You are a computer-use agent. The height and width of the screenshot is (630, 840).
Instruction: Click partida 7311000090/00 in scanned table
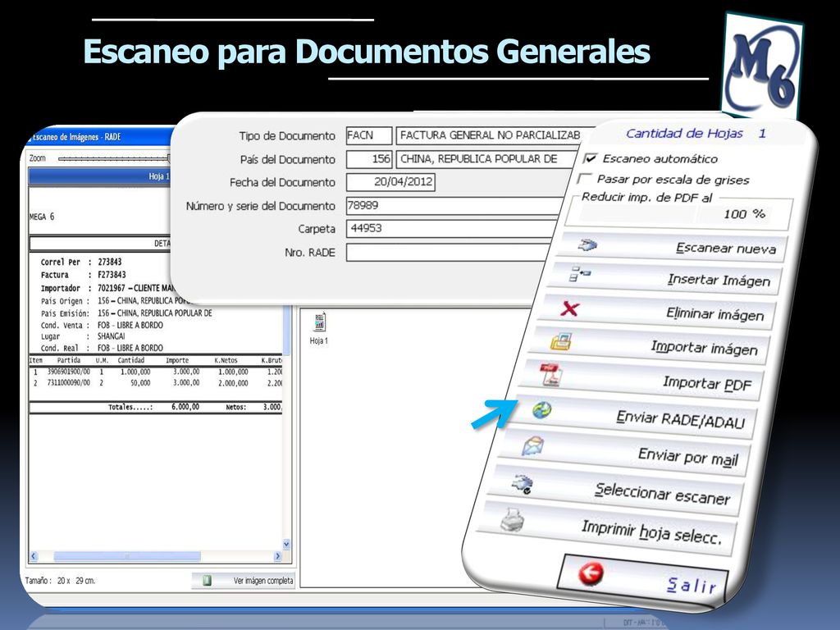[x=69, y=383]
